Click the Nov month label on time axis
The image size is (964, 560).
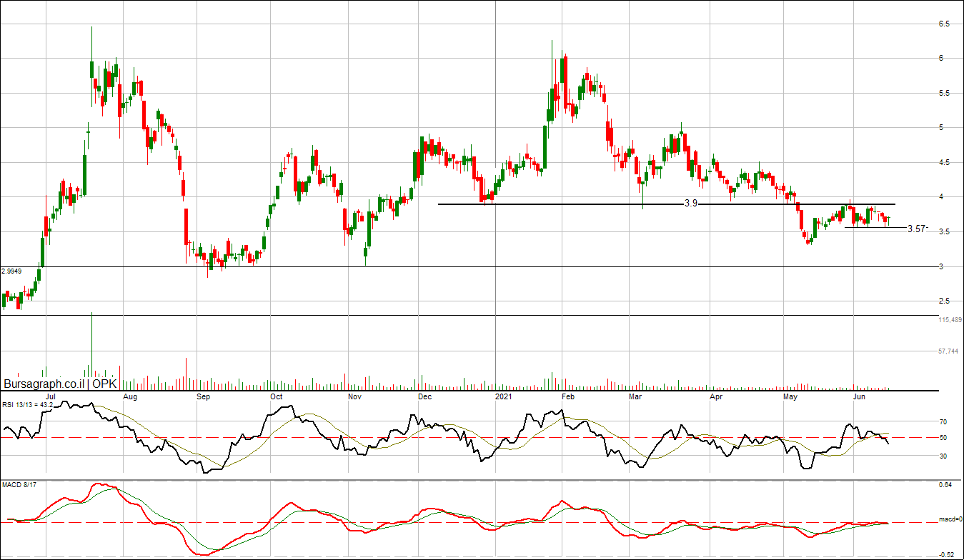pyautogui.click(x=354, y=396)
